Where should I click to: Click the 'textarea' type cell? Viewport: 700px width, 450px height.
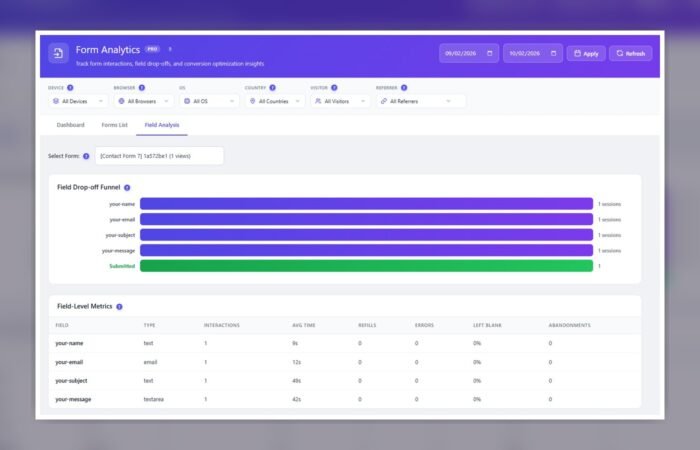[x=154, y=400]
